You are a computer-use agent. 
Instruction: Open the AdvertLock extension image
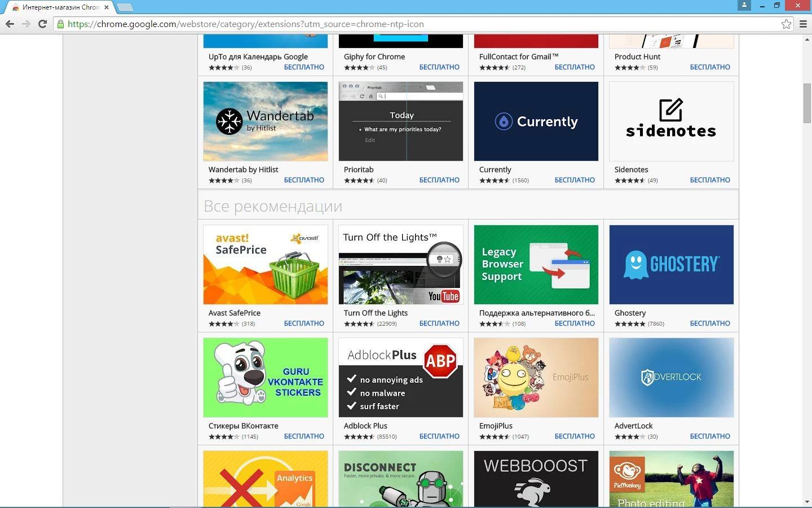coord(672,378)
